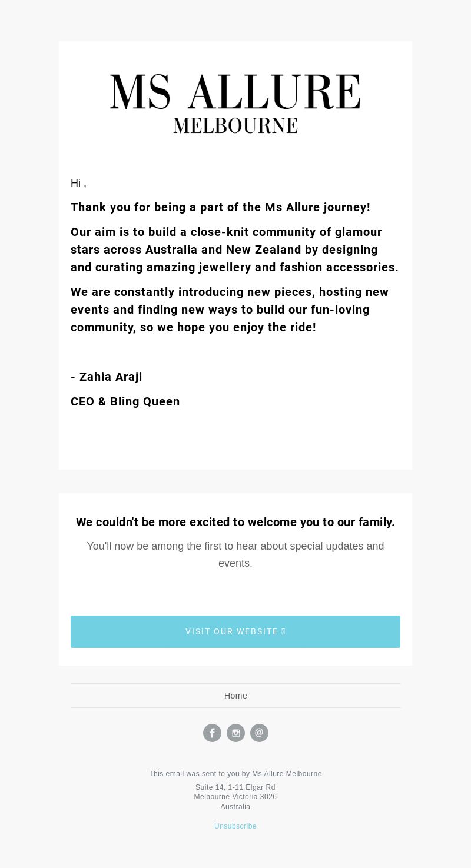The height and width of the screenshot is (868, 471).
Task: Click the 'We are constantly introducing' paragraph
Action: (230, 310)
